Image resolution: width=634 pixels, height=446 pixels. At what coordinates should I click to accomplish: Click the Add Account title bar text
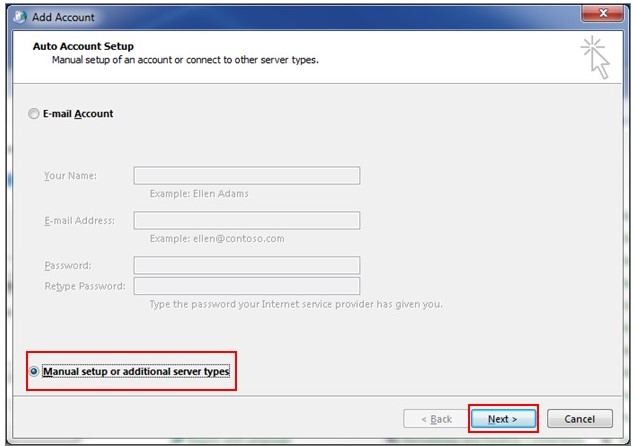point(63,17)
